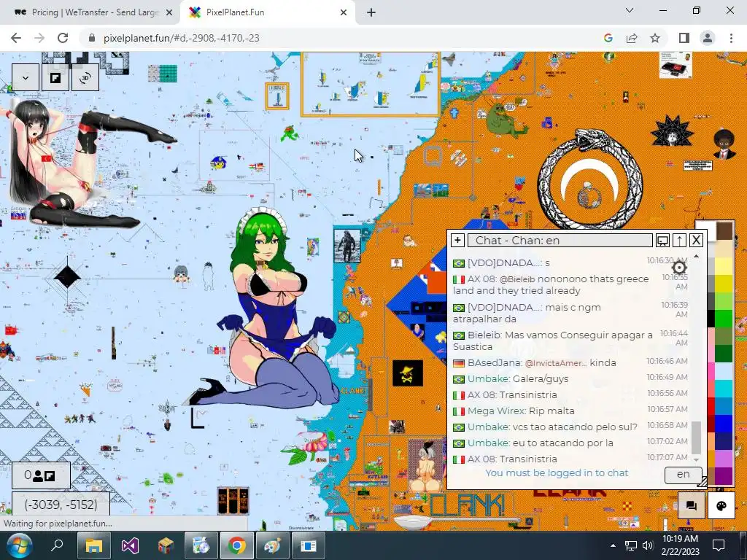Open the color palette button
This screenshot has width=747, height=560.
pos(721,505)
